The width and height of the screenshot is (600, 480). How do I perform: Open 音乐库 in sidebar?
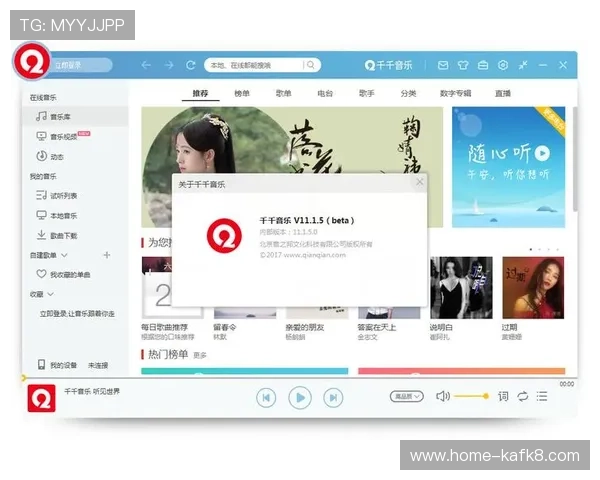click(x=75, y=116)
